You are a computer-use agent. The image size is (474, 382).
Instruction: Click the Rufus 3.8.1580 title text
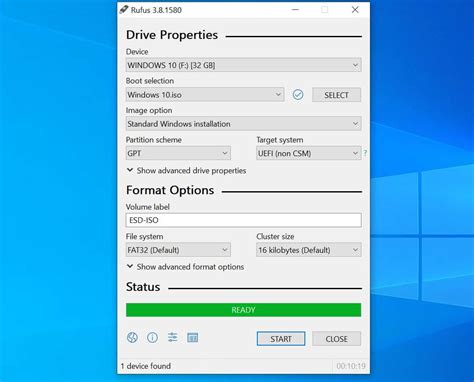(156, 10)
